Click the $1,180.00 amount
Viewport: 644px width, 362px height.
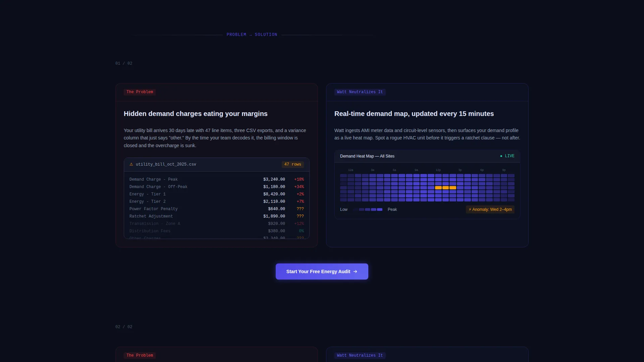[274, 187]
